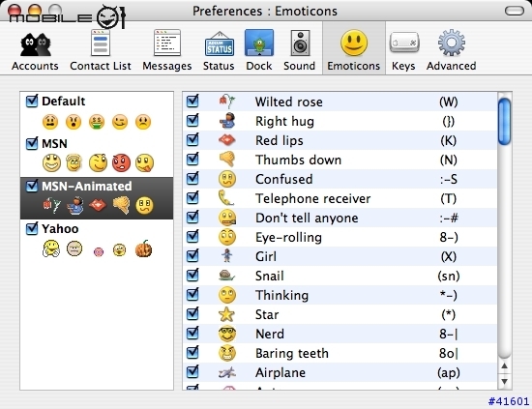Uncheck the Default emoticon pack checkbox
532x409 pixels.
point(32,101)
